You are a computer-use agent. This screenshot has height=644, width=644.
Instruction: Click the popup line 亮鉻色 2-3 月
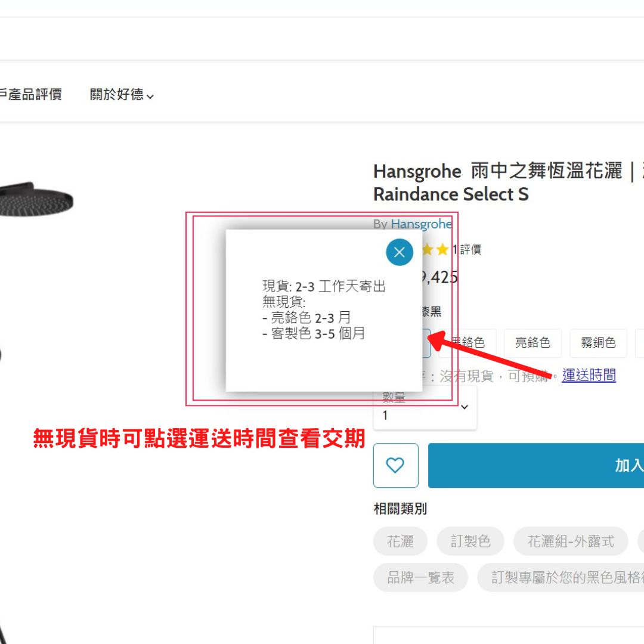tap(306, 317)
